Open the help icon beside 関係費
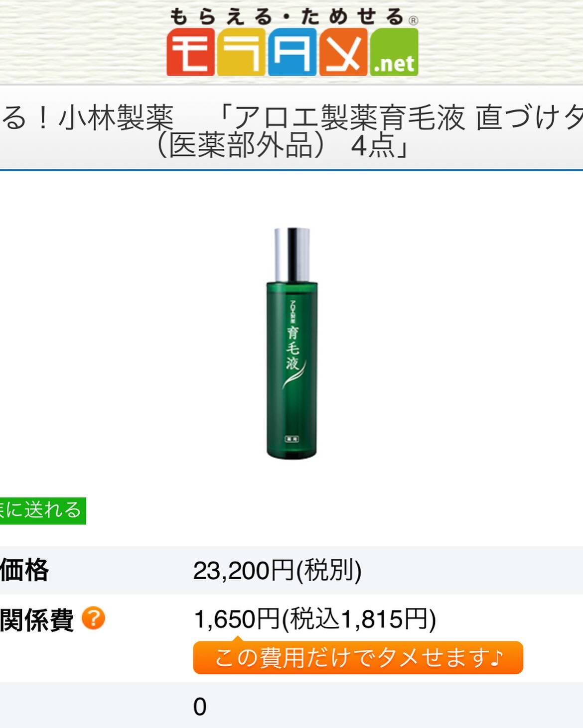 93,618
